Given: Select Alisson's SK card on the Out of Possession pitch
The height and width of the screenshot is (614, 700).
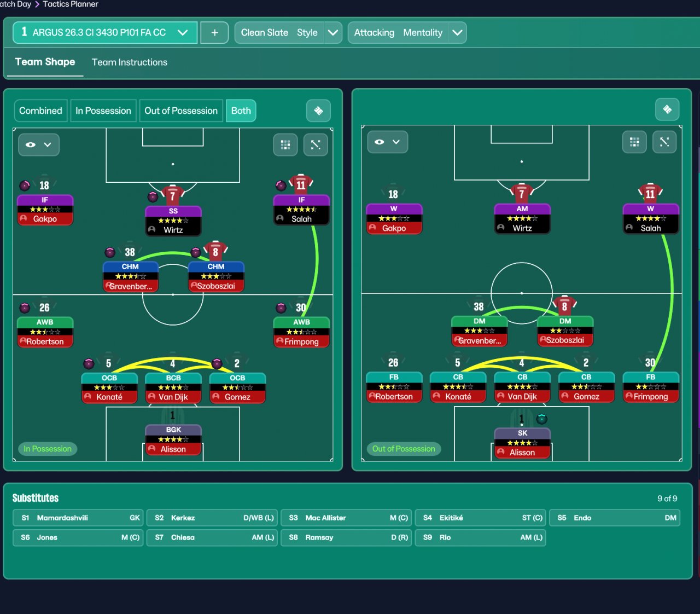Looking at the screenshot, I should 522,443.
